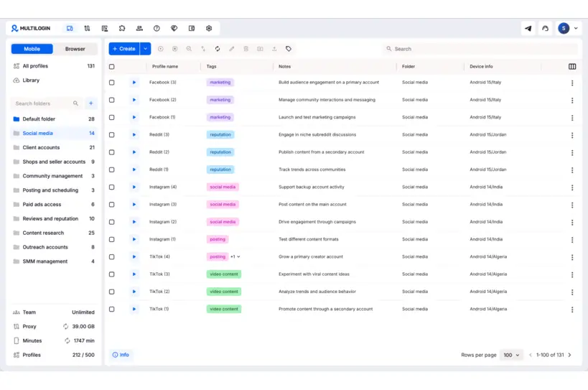Expand the dropdown arrow beside Create
The width and height of the screenshot is (588, 390).
145,49
